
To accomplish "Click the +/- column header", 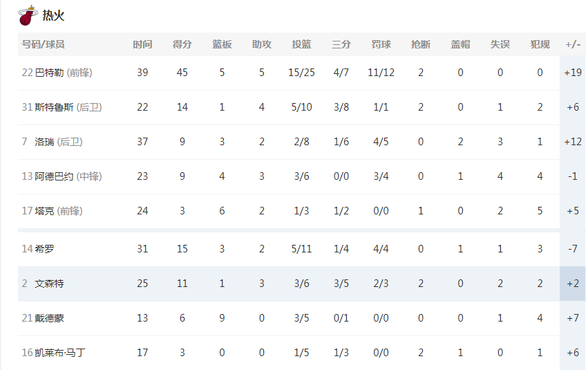I will [x=573, y=44].
